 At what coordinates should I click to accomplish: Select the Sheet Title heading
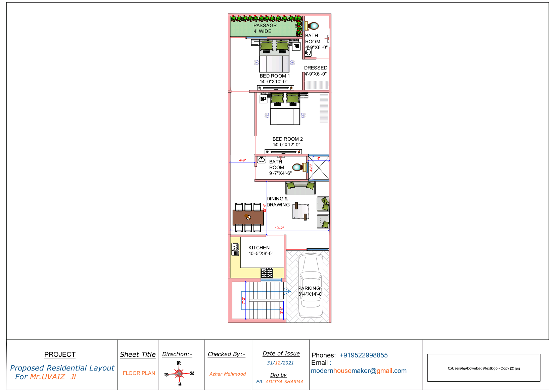(138, 354)
